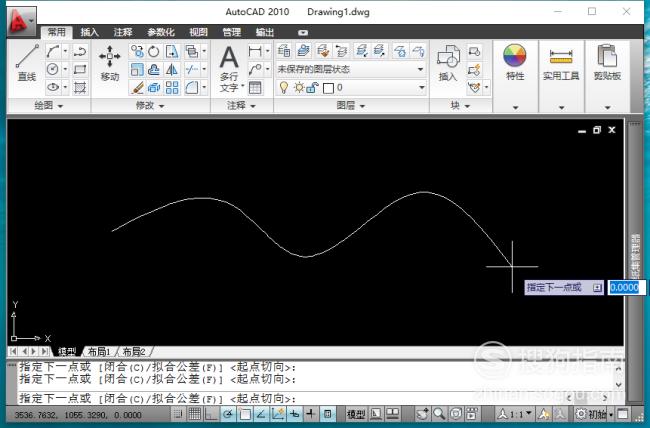The image size is (650, 428).
Task: Open the 剪贴板 clipboard panel
Action: (607, 62)
